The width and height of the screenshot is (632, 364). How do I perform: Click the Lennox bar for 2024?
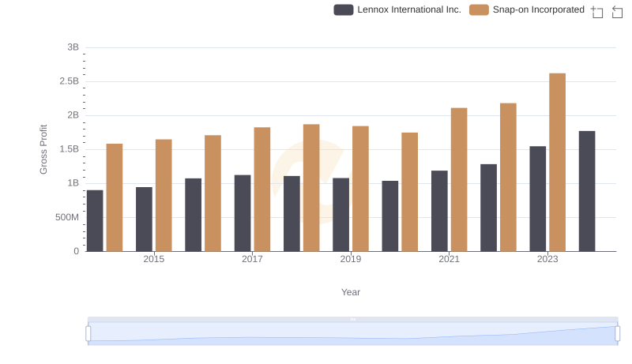587,191
